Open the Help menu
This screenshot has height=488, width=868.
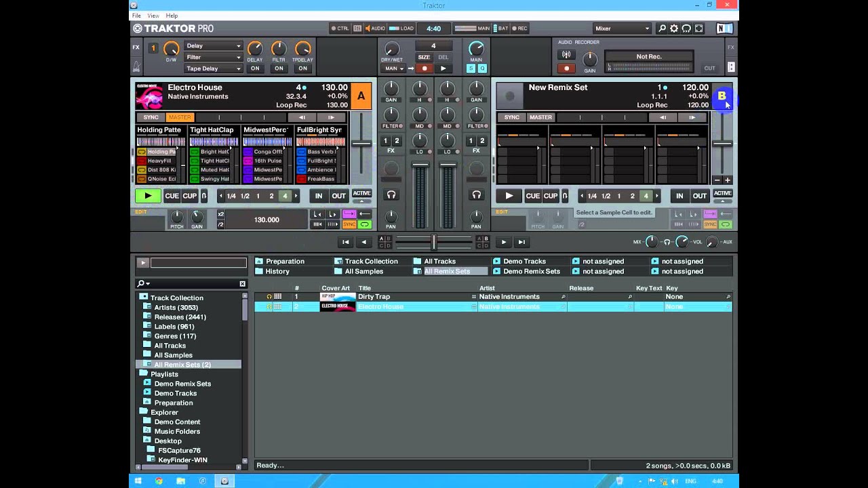tap(172, 16)
